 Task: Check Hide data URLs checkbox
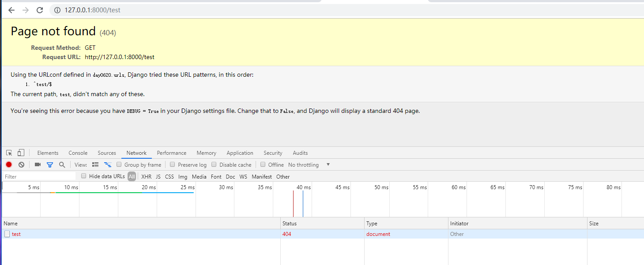pos(84,176)
